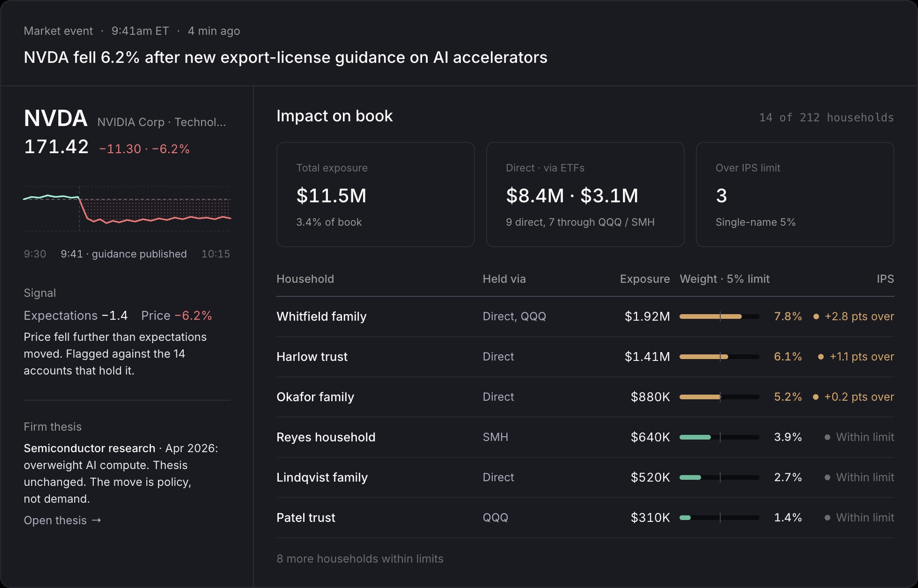
Task: Click the Held via column header
Action: click(x=504, y=279)
